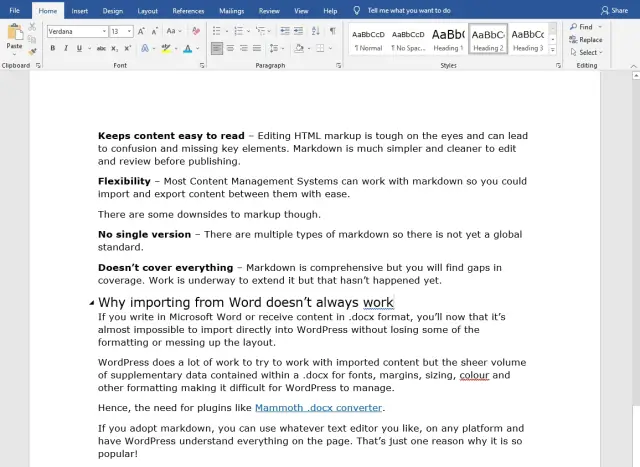Click the Cut scissors icon
Screen dimensions: 640x467
32,27
